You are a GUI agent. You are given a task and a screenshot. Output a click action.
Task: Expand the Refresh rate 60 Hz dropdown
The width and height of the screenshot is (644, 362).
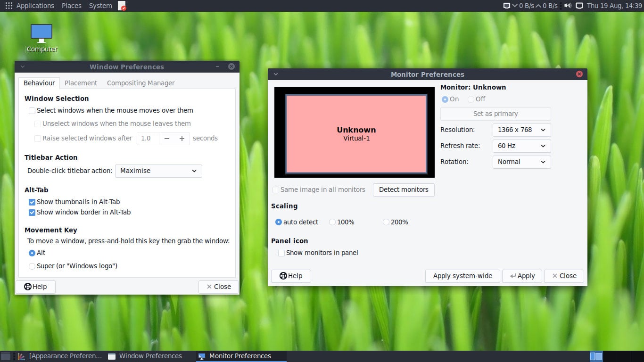click(521, 146)
